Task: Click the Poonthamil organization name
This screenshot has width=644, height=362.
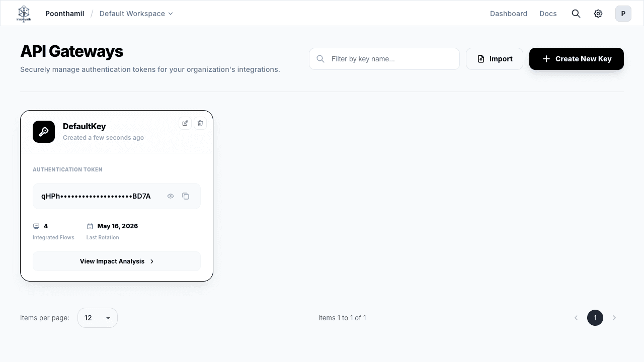Action: click(x=64, y=14)
